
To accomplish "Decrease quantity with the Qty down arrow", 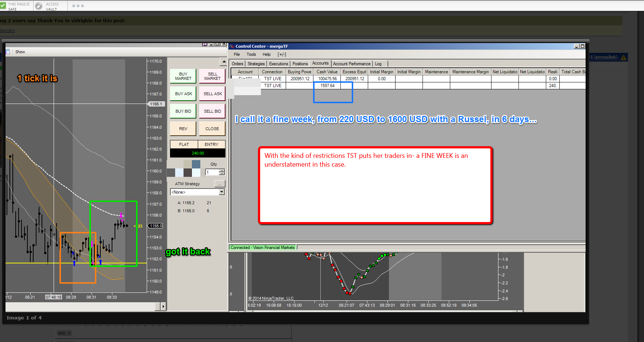I will point(222,174).
